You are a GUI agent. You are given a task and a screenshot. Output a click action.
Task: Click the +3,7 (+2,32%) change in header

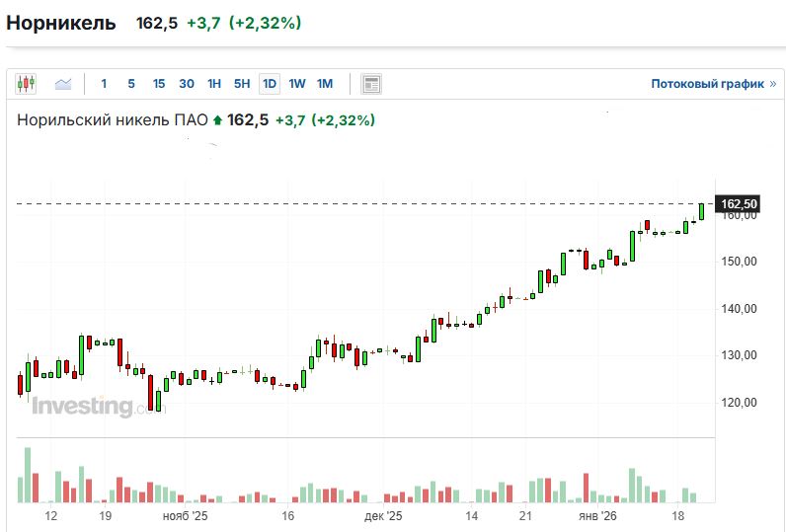point(244,23)
